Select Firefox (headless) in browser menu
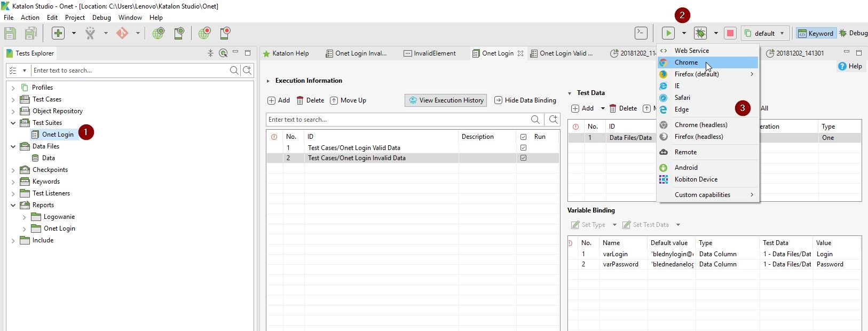This screenshot has height=331, width=868. pyautogui.click(x=698, y=137)
